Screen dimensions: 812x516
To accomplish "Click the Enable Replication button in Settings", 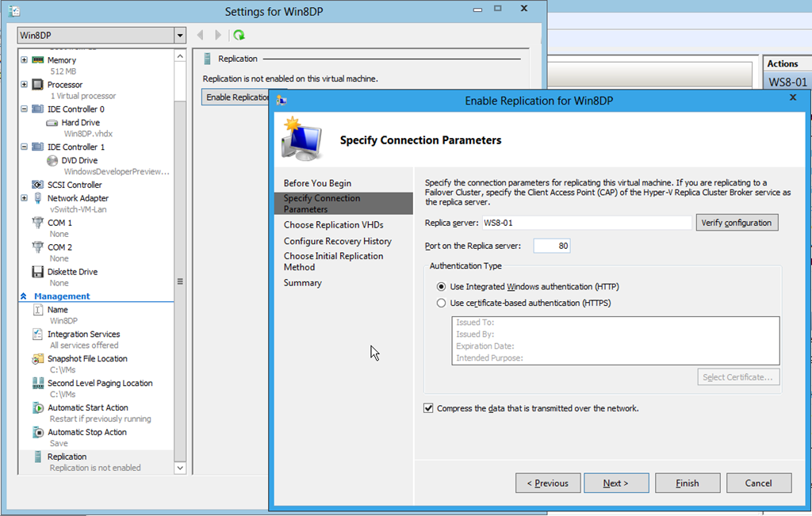I will coord(236,97).
